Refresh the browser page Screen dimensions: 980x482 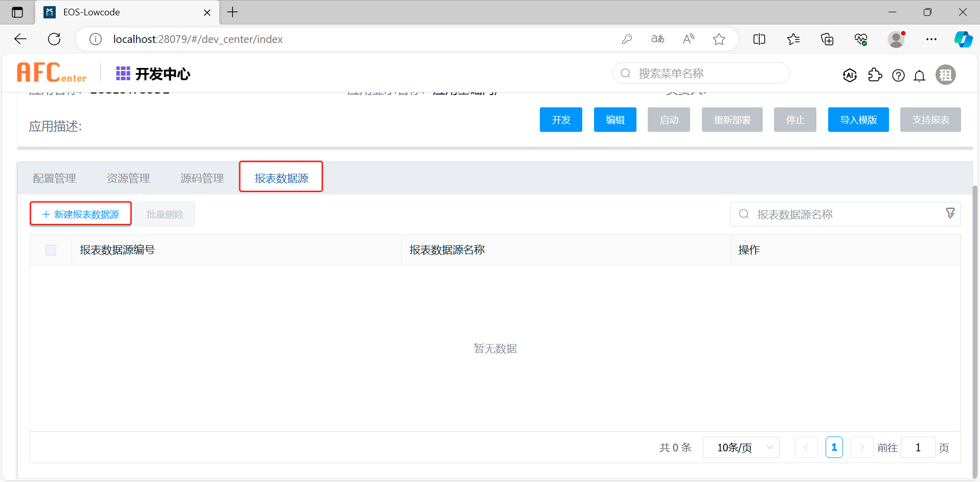(x=54, y=39)
